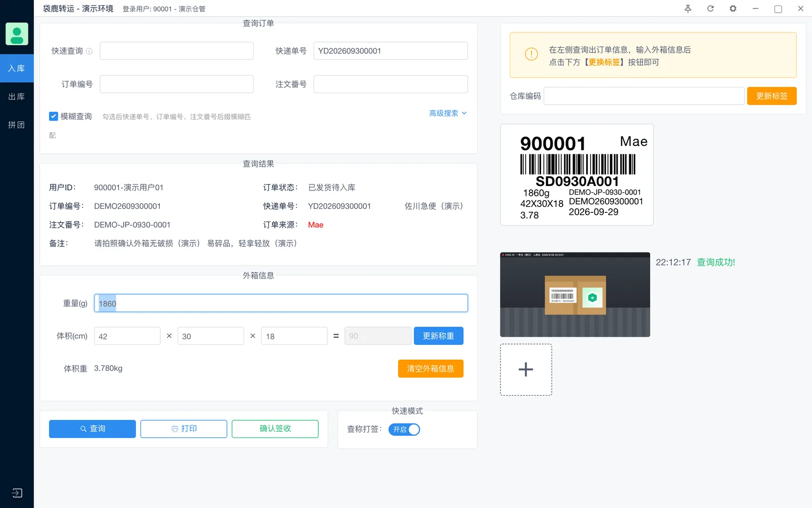Switch to the 入库 tab
The height and width of the screenshot is (508, 812).
coord(17,68)
